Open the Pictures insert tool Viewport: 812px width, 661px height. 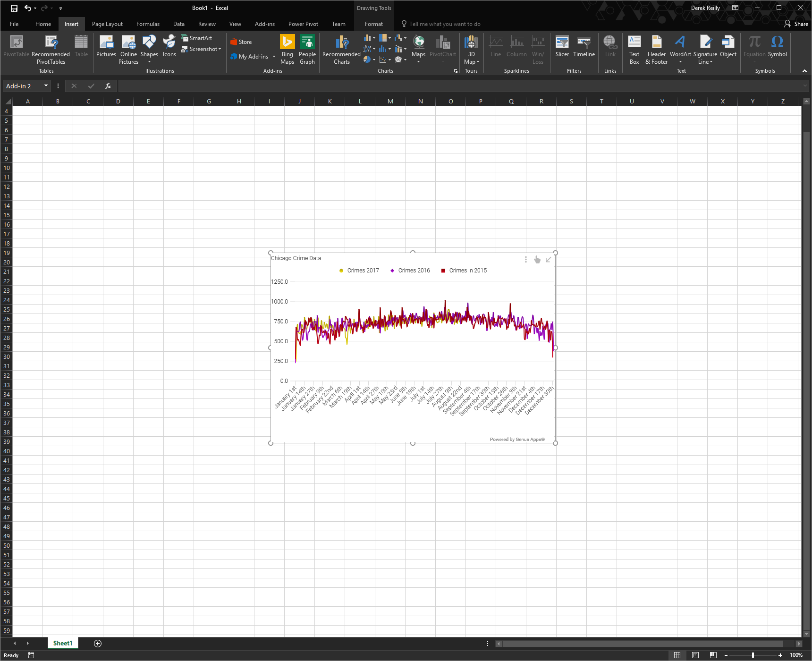click(x=106, y=46)
